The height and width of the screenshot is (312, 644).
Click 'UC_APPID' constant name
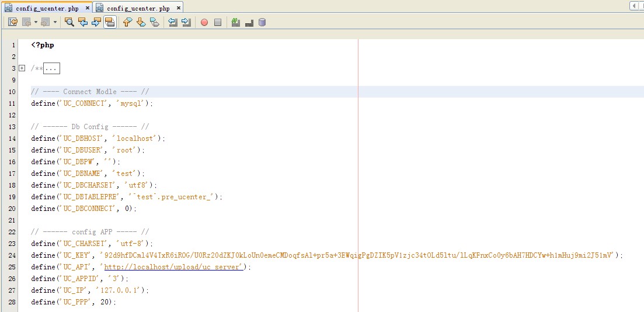[80, 279]
